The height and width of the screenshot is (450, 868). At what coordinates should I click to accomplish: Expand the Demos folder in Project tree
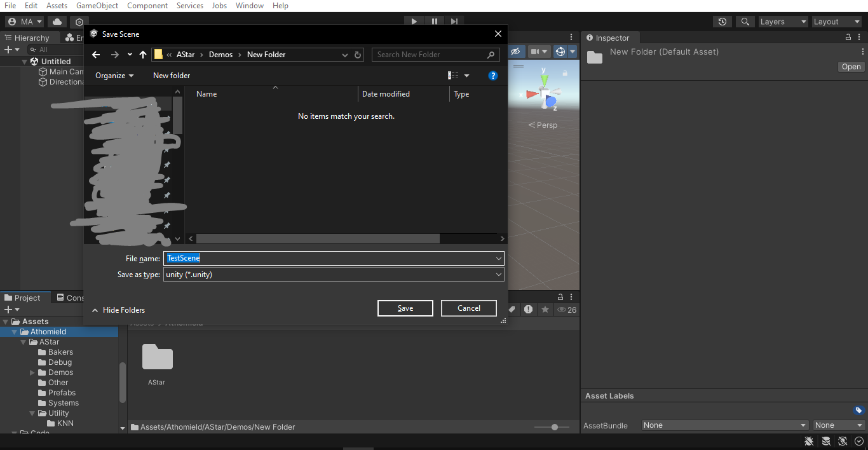pyautogui.click(x=32, y=372)
